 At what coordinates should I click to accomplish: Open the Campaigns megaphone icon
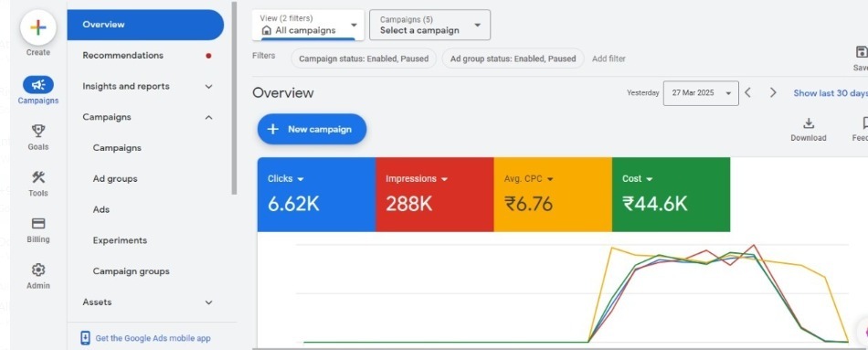37,85
